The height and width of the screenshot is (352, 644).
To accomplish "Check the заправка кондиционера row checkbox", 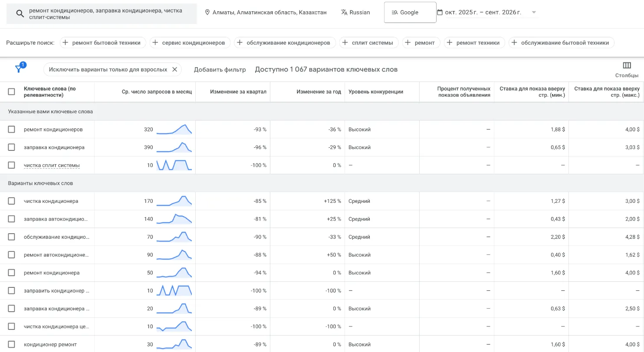I will tap(12, 147).
